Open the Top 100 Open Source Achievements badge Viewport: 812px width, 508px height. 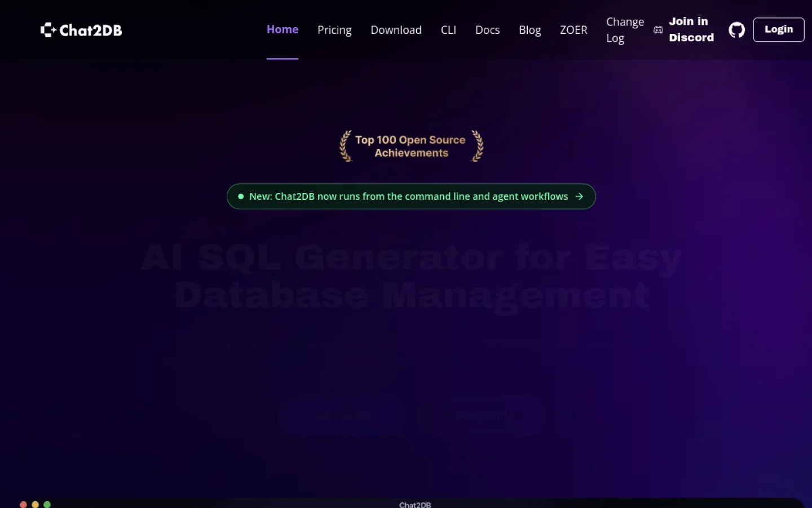pyautogui.click(x=411, y=146)
